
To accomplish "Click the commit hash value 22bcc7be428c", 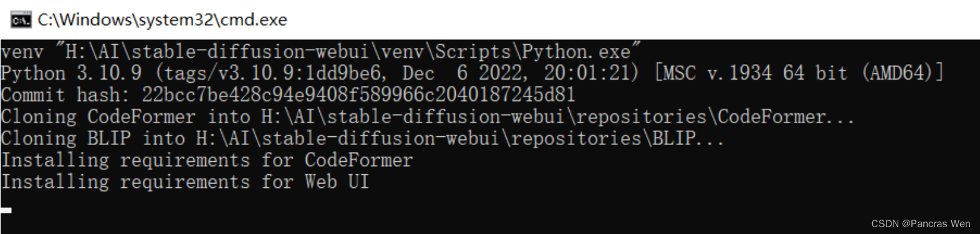I will (x=358, y=95).
